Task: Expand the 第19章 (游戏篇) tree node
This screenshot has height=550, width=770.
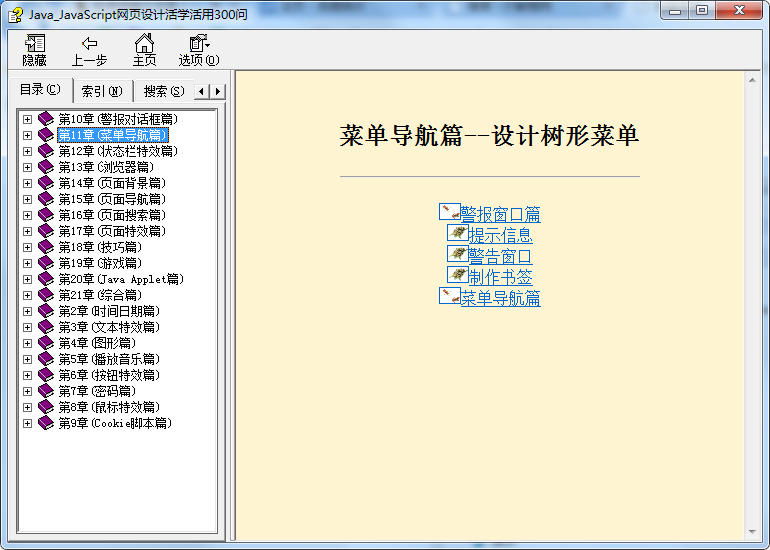Action: [x=27, y=263]
